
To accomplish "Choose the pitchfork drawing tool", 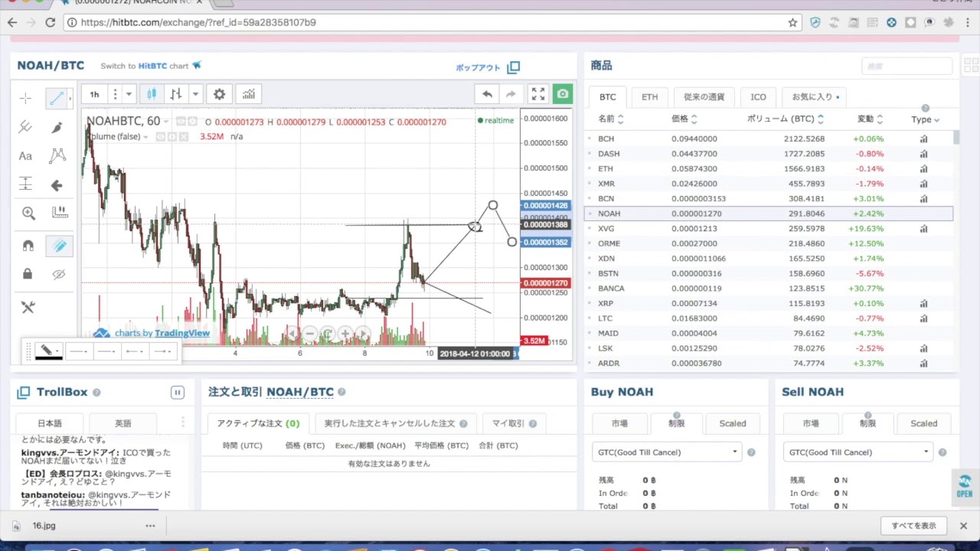I will pyautogui.click(x=25, y=127).
